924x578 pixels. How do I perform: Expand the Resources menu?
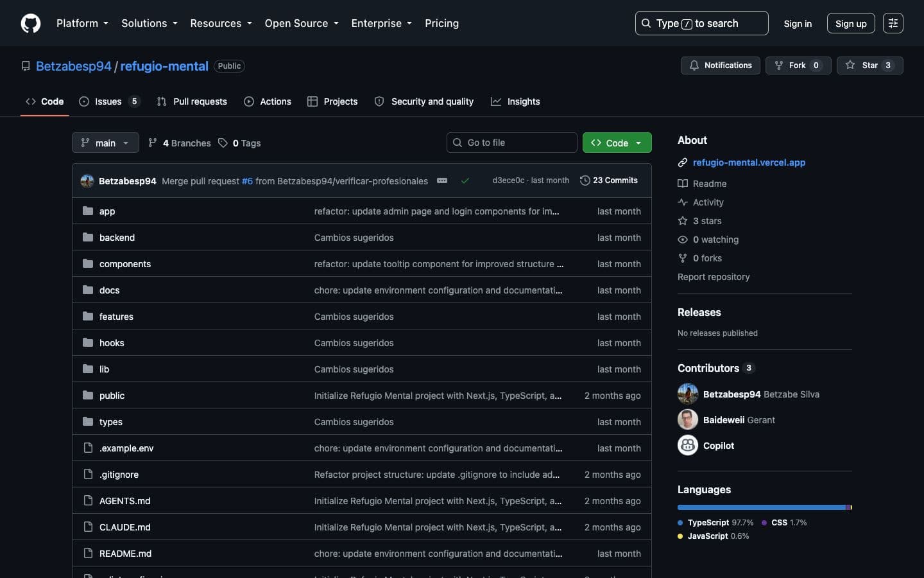click(221, 23)
